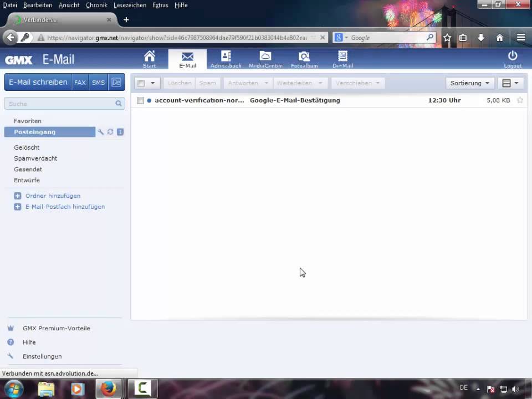Select the Posteingang folder

(x=49, y=132)
